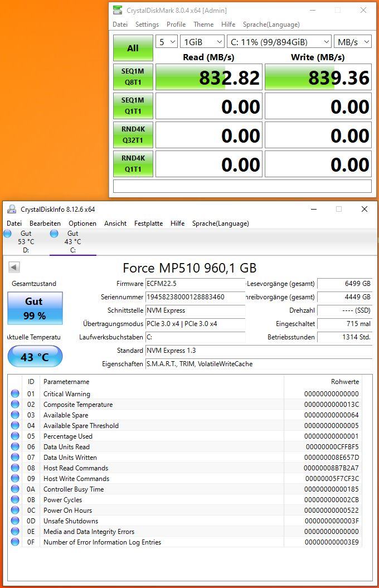Run the RND4K Q1T1 test
Screen dimensions: 379x588
point(133,164)
